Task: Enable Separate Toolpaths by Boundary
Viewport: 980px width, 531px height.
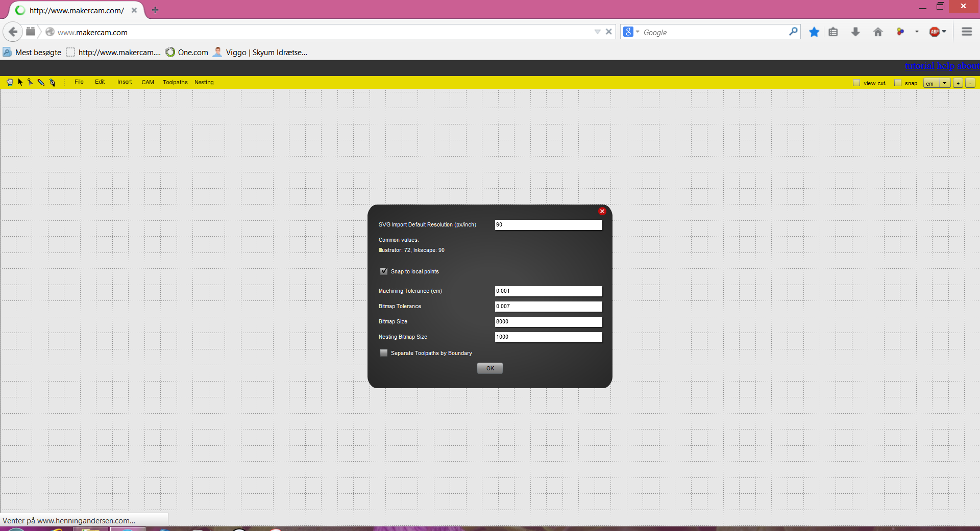Action: pyautogui.click(x=384, y=353)
